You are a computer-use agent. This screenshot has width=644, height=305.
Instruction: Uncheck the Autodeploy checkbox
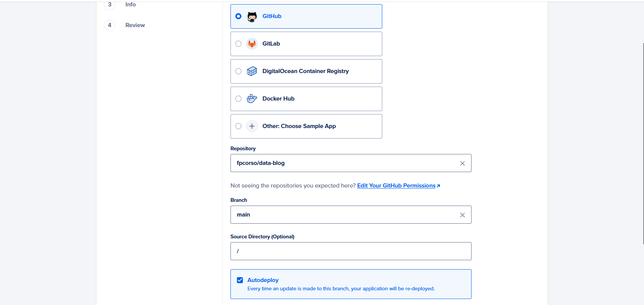240,280
